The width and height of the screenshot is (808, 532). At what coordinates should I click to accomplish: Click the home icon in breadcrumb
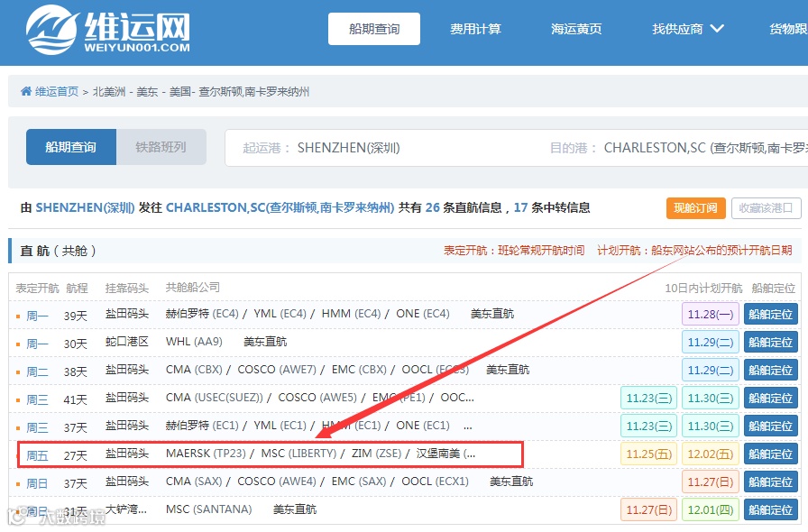pyautogui.click(x=26, y=91)
